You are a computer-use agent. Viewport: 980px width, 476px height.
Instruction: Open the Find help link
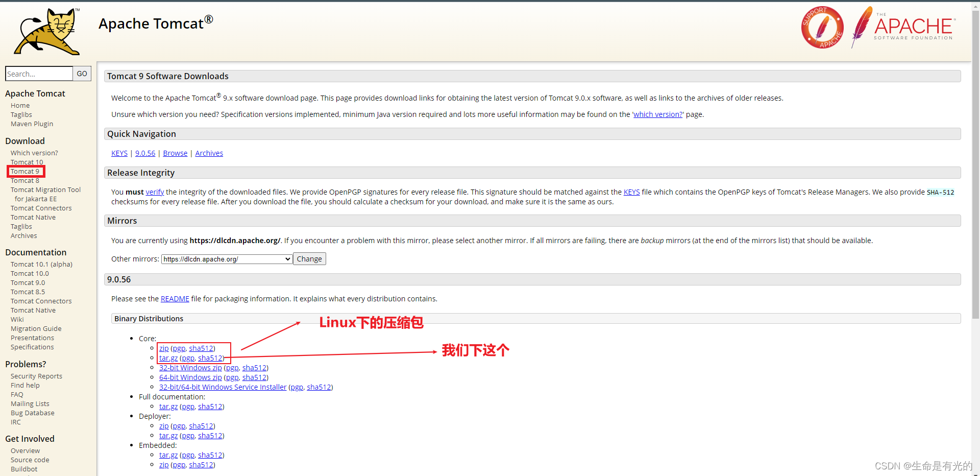(x=25, y=385)
